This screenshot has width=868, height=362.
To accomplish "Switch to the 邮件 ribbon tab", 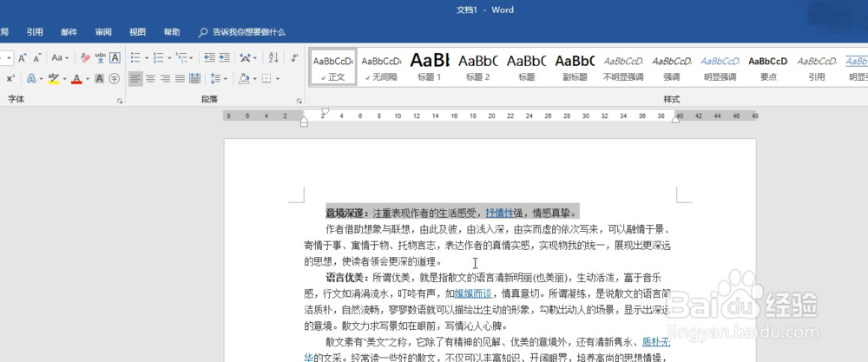I will coord(69,32).
